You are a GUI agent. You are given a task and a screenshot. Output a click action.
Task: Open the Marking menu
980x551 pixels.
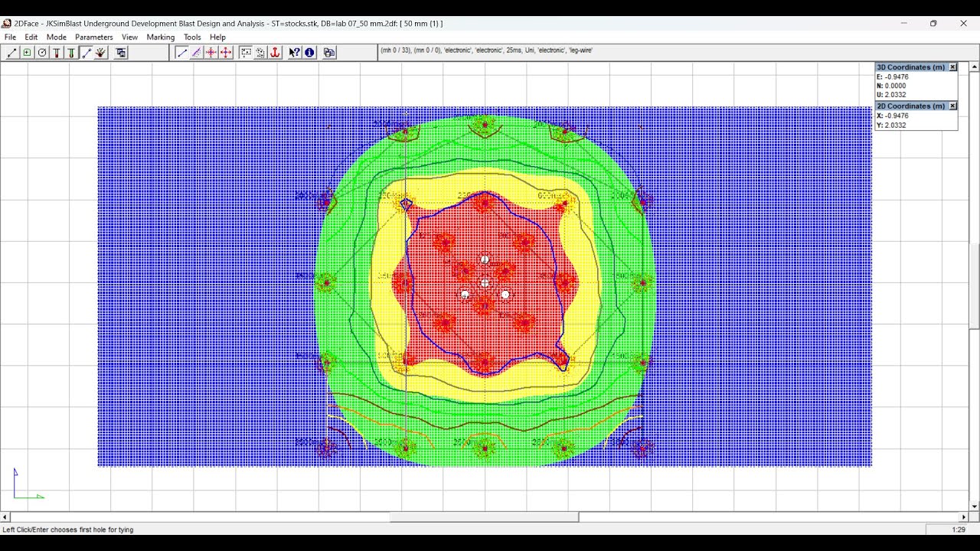tap(161, 37)
